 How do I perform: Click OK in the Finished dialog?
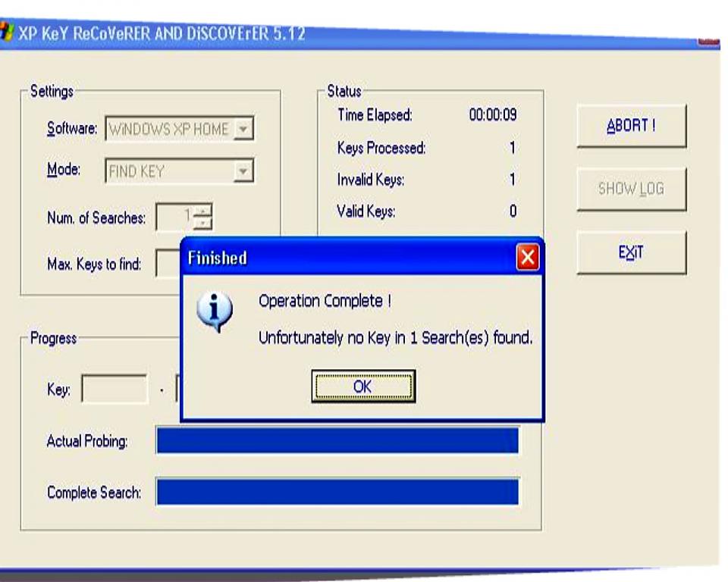pos(363,386)
